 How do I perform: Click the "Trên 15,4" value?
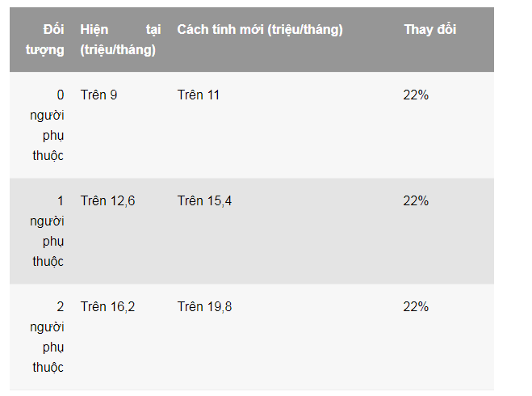tap(205, 201)
